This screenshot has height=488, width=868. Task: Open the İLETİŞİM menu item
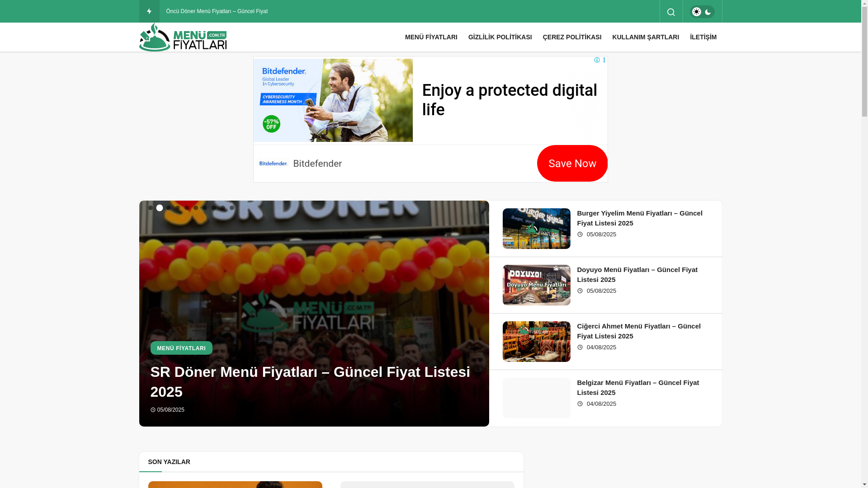(x=703, y=37)
